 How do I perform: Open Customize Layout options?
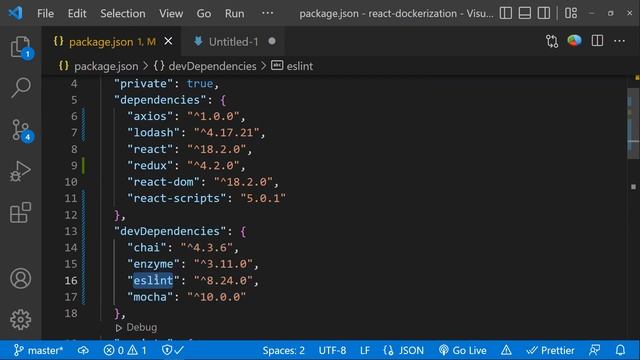[x=571, y=13]
